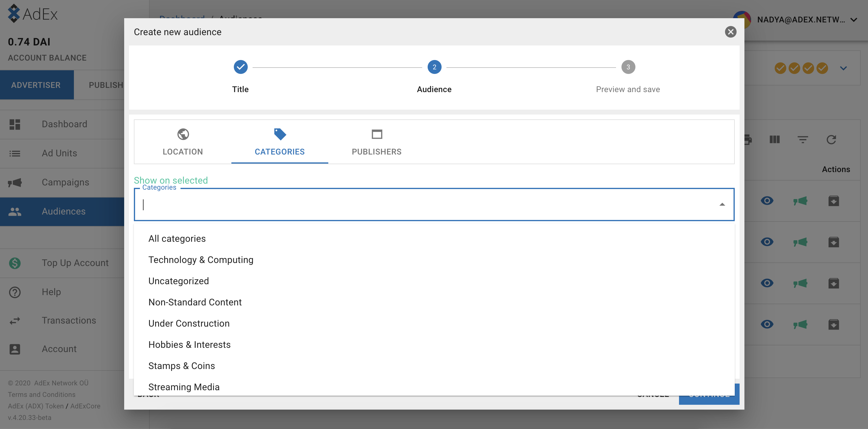Open the Advertiser tab in sidebar
The width and height of the screenshot is (868, 429).
36,85
